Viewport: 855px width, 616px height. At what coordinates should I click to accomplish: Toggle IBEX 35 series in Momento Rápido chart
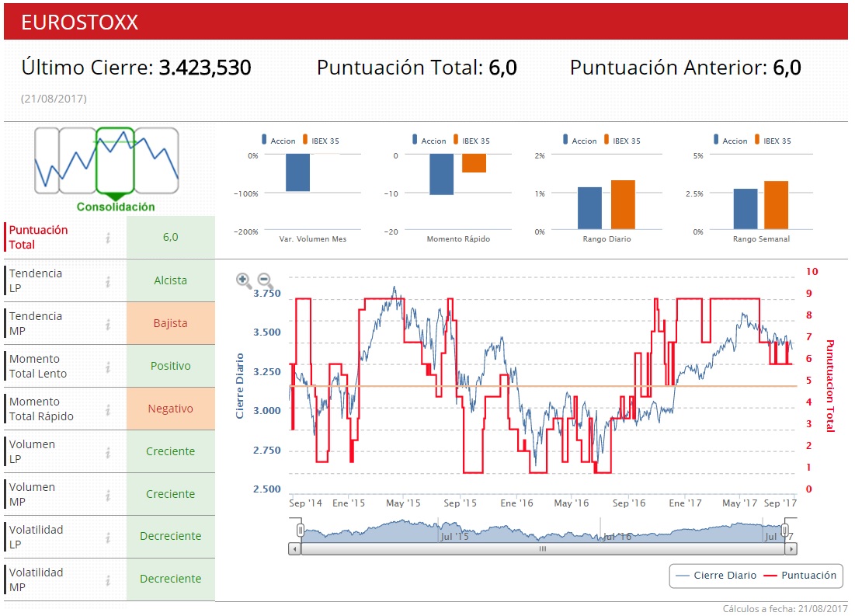click(x=471, y=141)
